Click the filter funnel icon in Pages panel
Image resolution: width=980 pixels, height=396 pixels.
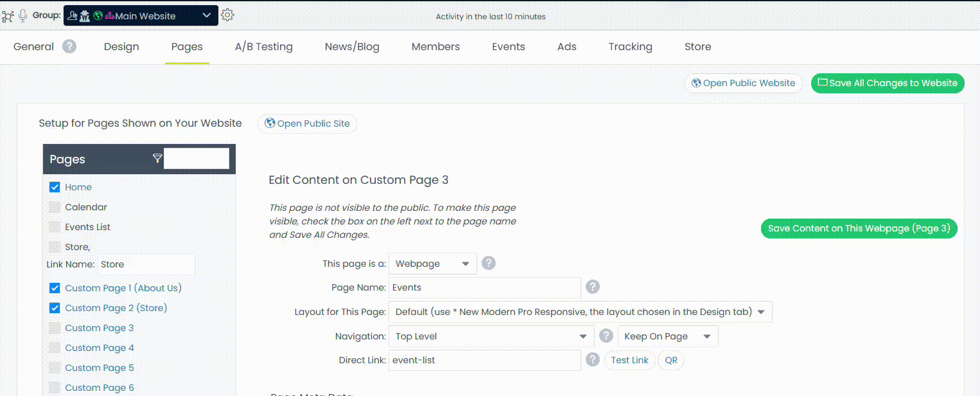(157, 158)
